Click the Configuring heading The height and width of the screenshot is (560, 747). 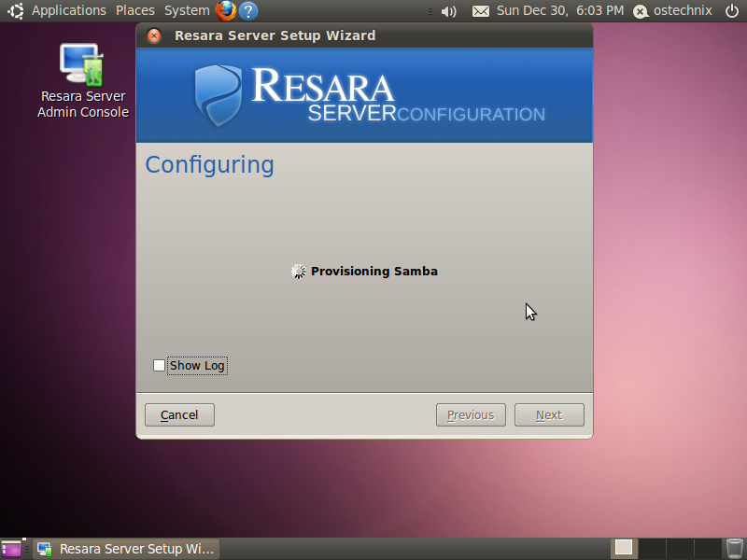click(x=209, y=165)
